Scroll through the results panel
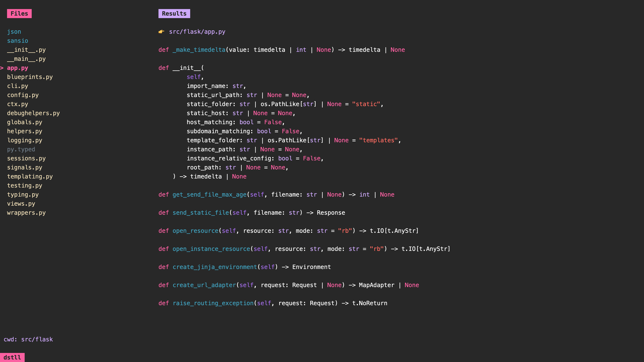This screenshot has width=644, height=362. pyautogui.click(x=322, y=177)
